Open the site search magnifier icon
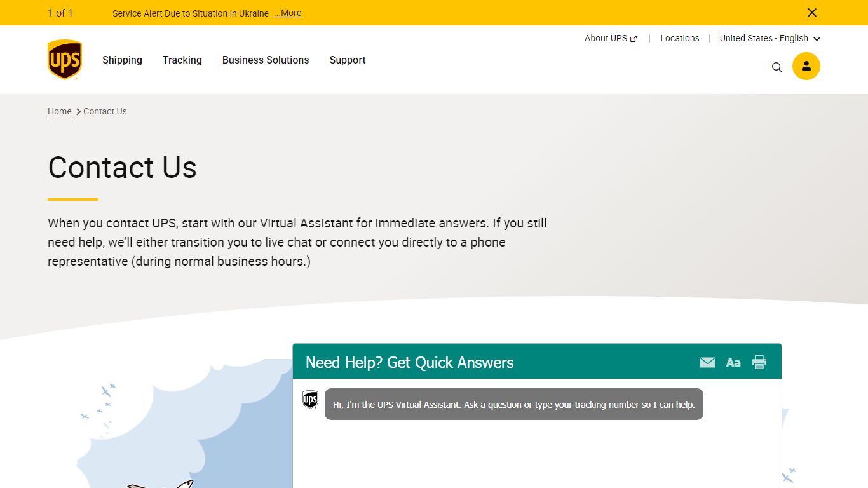The width and height of the screenshot is (868, 488). [x=776, y=67]
